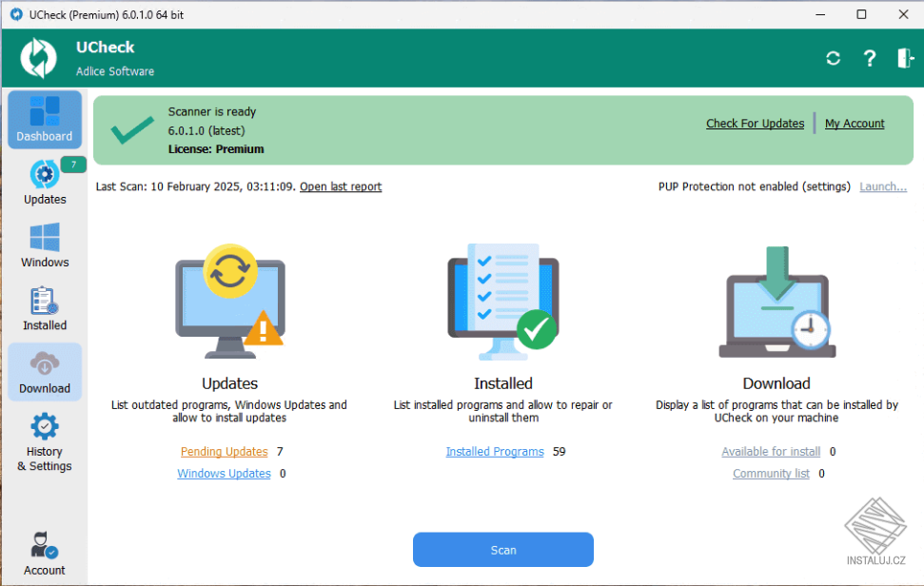Click the 'Download' card heading
The height and width of the screenshot is (586, 924).
pos(777,383)
